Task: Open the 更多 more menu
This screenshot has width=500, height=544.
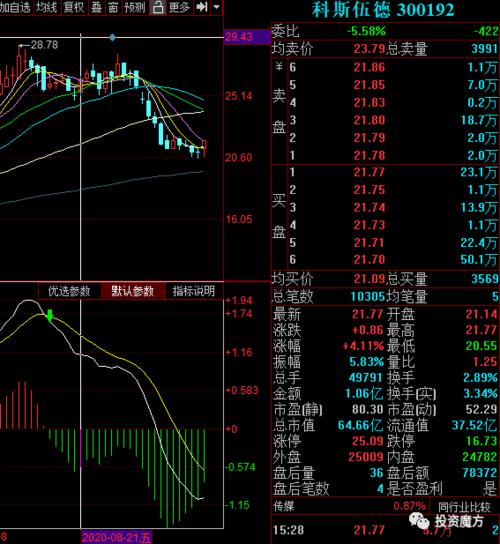Action: (x=179, y=7)
